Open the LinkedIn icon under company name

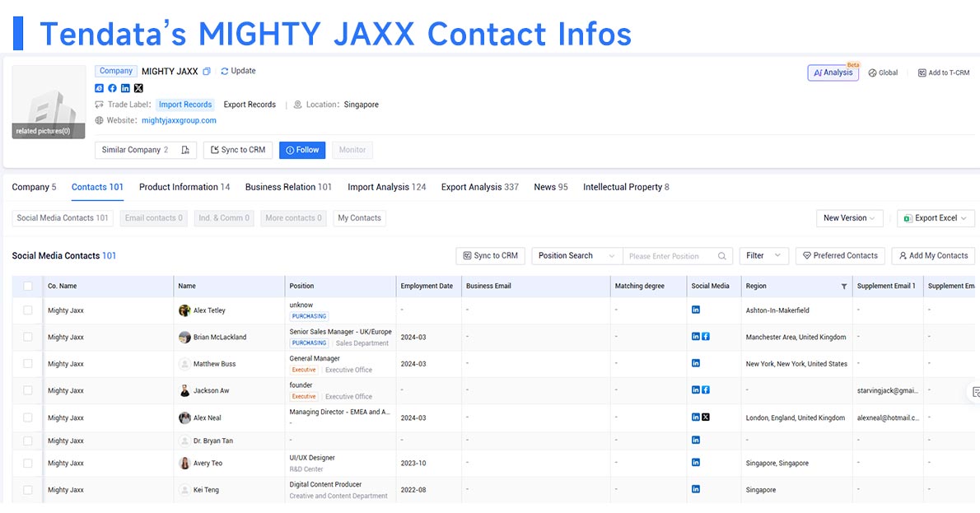(126, 88)
